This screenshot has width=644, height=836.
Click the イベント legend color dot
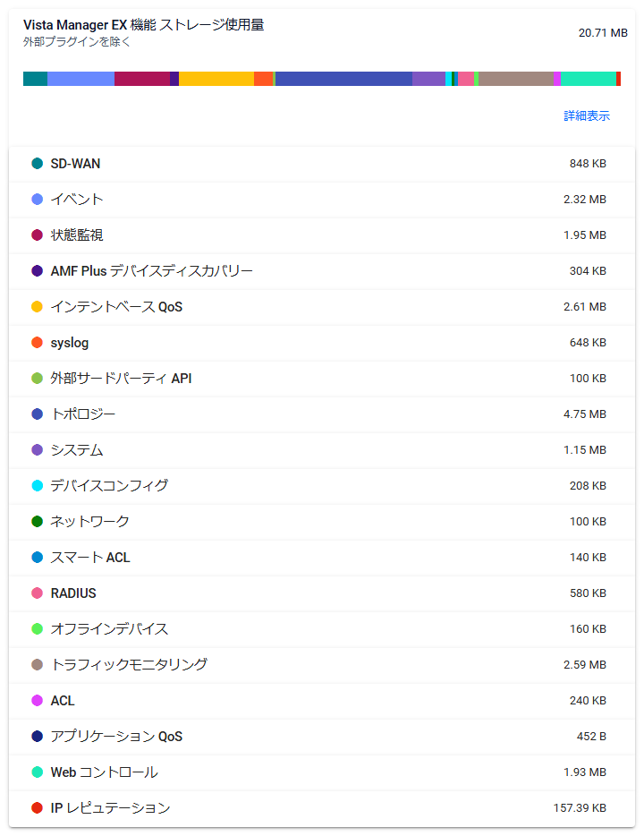click(x=37, y=200)
